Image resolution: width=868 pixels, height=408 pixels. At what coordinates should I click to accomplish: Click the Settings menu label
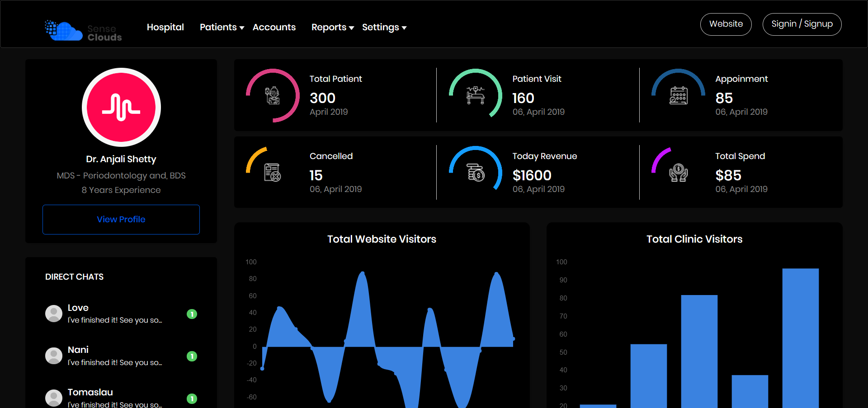(381, 27)
